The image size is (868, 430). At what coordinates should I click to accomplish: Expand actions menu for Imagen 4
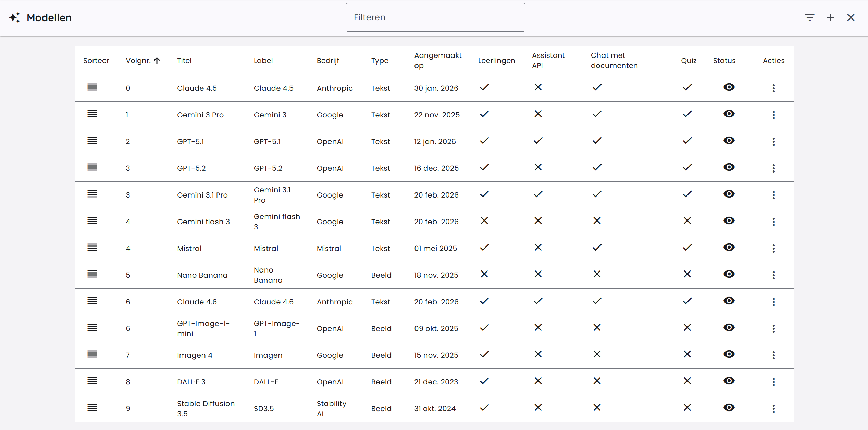(773, 355)
